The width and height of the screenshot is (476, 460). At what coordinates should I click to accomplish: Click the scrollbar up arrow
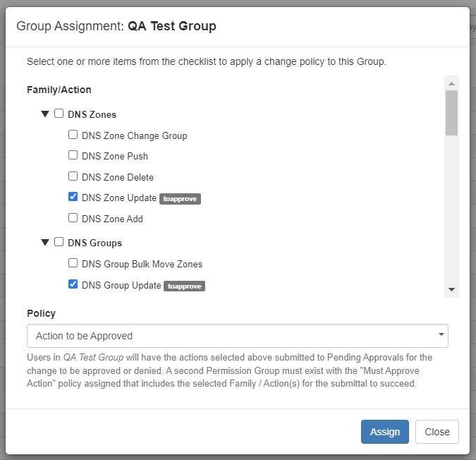[451, 83]
